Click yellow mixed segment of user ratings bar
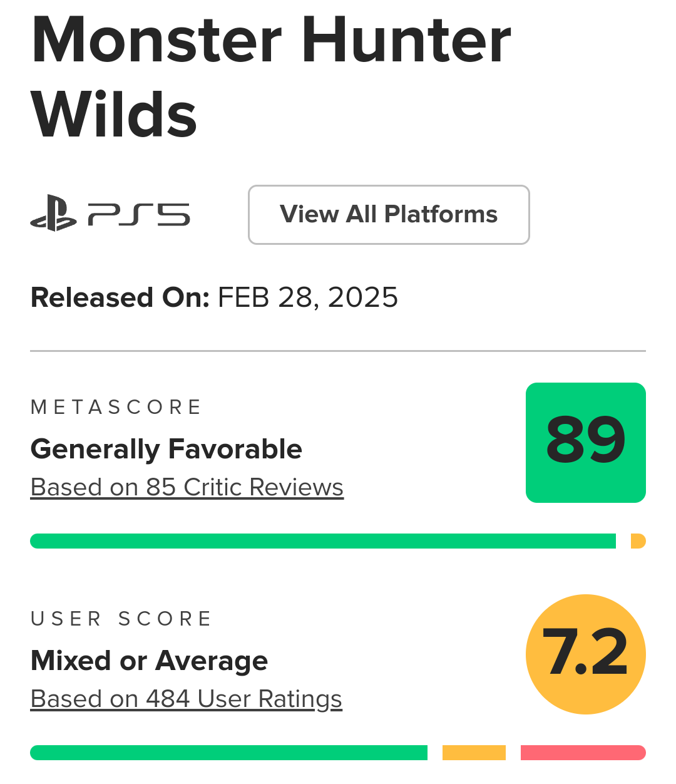The image size is (676, 784). [474, 753]
